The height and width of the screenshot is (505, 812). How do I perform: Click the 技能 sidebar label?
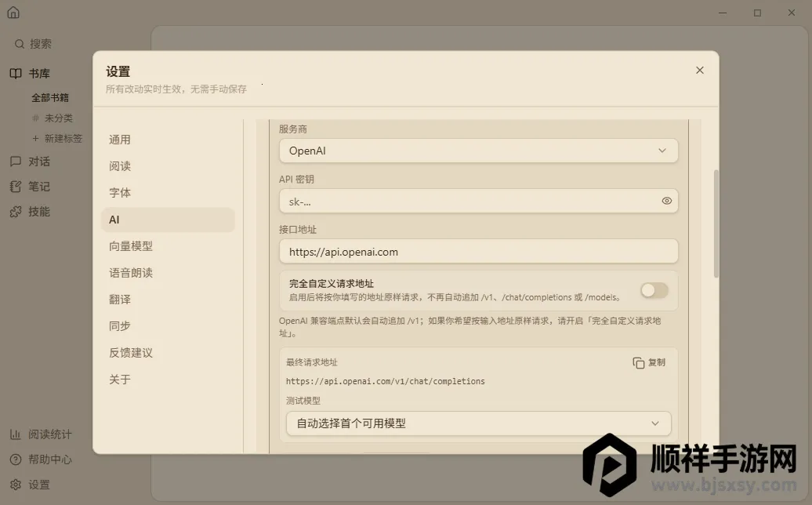tap(39, 211)
